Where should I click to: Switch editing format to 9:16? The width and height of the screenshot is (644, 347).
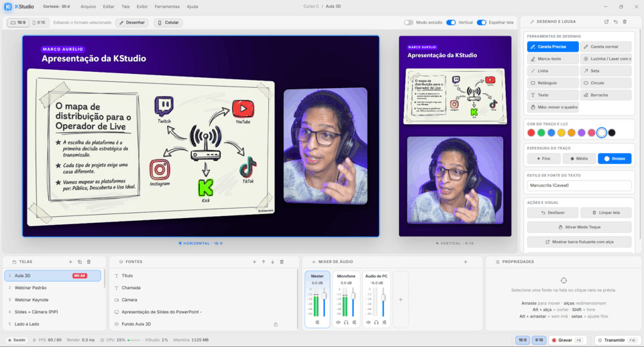point(39,23)
